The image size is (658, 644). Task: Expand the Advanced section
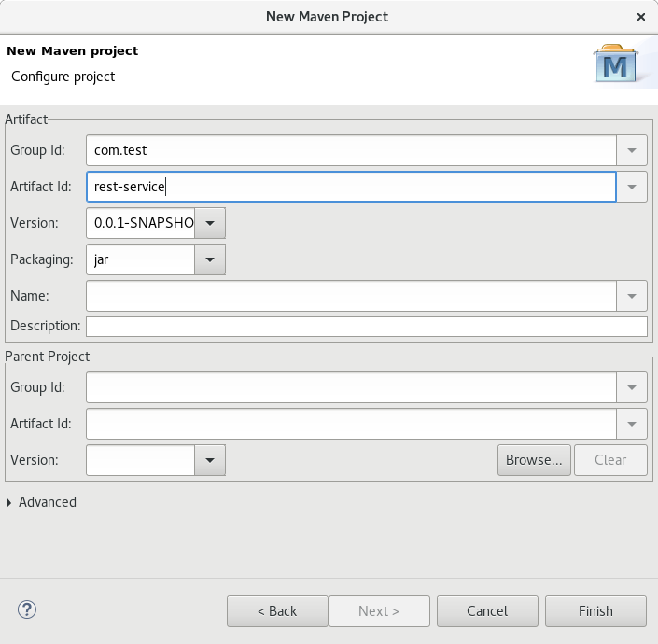pyautogui.click(x=10, y=502)
